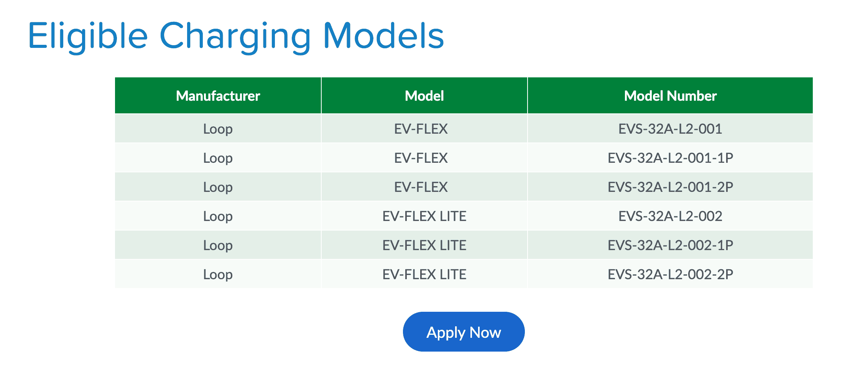Click EV-FLEX in the first row

point(421,129)
